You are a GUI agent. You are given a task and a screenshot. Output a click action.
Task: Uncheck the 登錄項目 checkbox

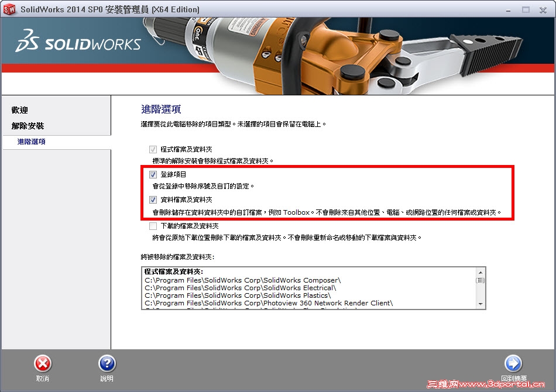click(153, 174)
